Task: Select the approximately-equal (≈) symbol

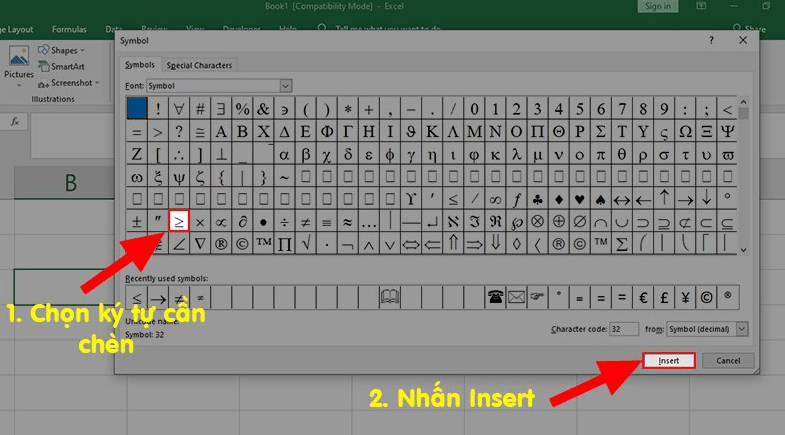Action: [347, 221]
